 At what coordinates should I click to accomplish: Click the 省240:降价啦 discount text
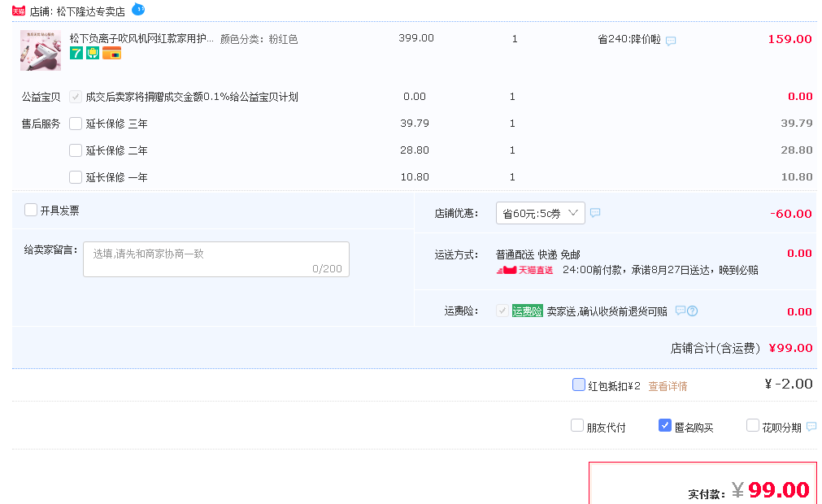click(x=629, y=39)
